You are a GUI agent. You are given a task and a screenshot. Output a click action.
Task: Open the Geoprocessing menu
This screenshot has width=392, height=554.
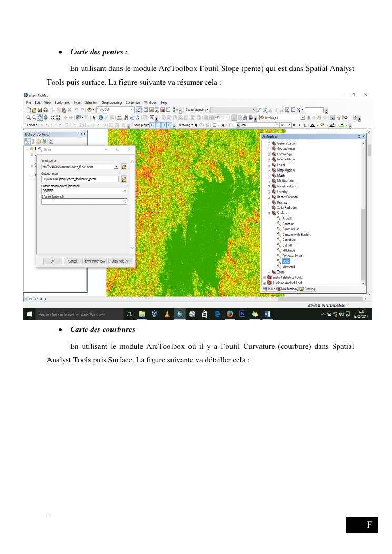pos(111,102)
